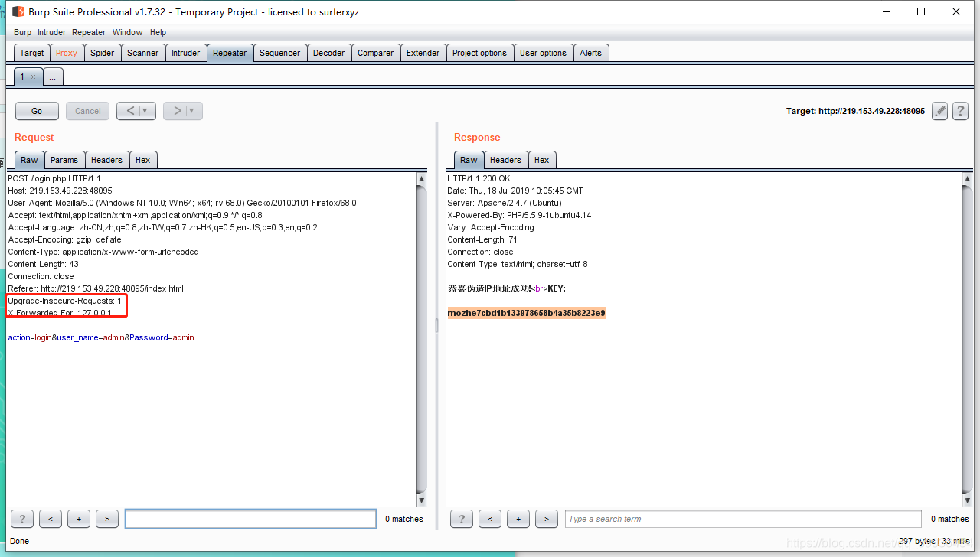
Task: Switch to the Proxy tab
Action: pos(67,53)
